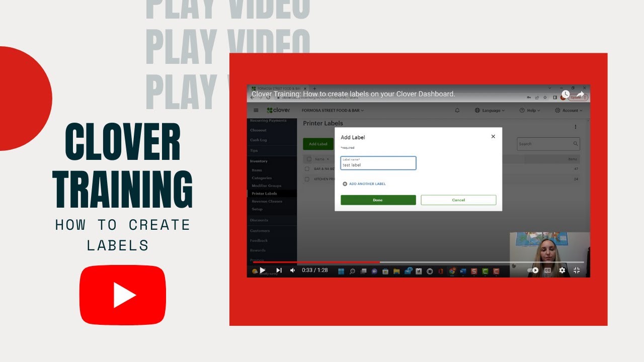The height and width of the screenshot is (362, 644).
Task: Expand the Language dropdown
Action: [490, 110]
